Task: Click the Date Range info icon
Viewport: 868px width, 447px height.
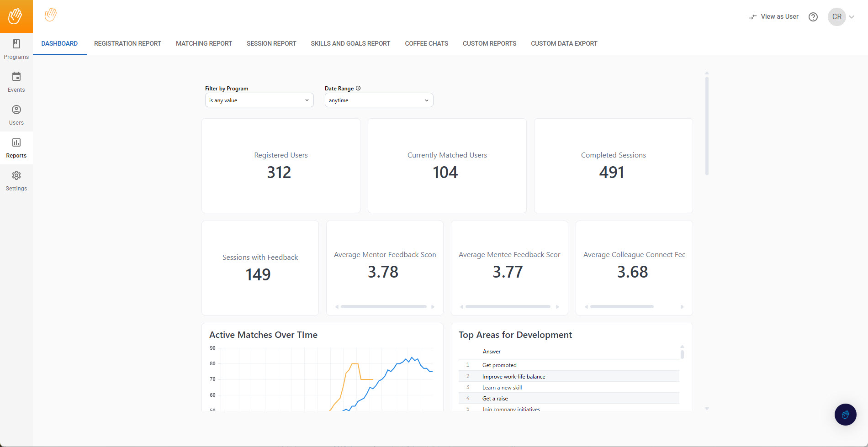Action: 358,88
